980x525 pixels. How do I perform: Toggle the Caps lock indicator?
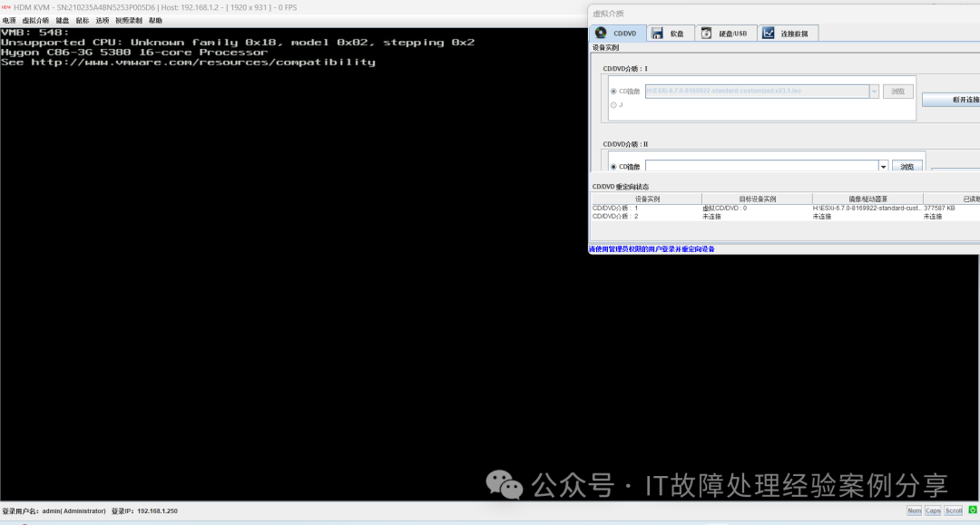click(x=933, y=510)
